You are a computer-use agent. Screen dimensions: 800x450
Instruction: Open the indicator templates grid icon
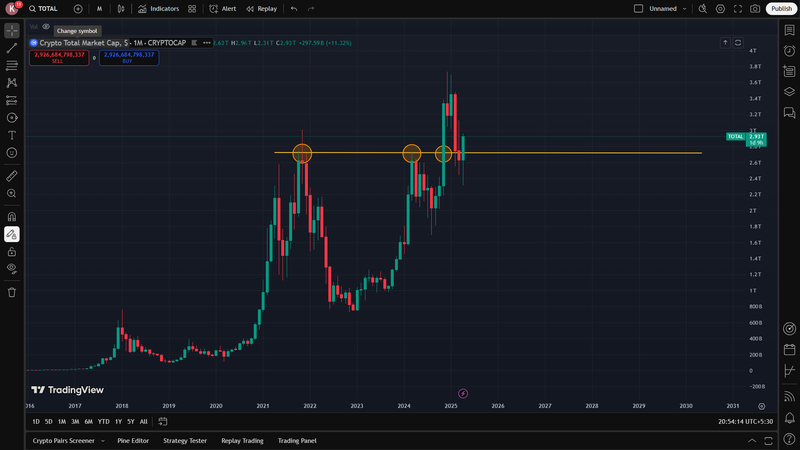[x=192, y=9]
